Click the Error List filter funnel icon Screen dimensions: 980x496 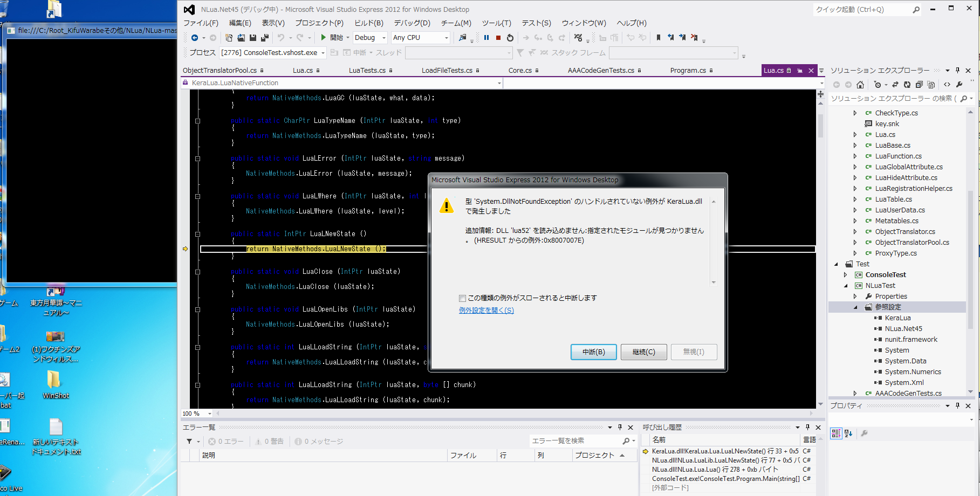coord(189,442)
